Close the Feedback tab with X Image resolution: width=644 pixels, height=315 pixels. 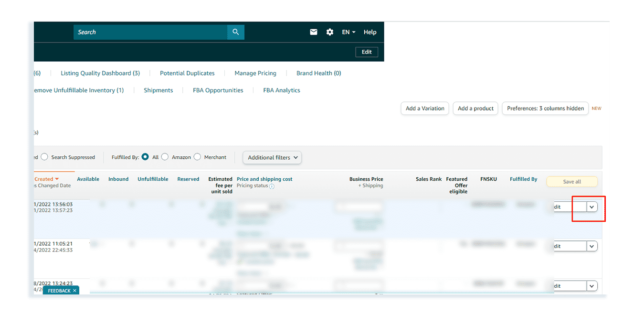pos(74,291)
